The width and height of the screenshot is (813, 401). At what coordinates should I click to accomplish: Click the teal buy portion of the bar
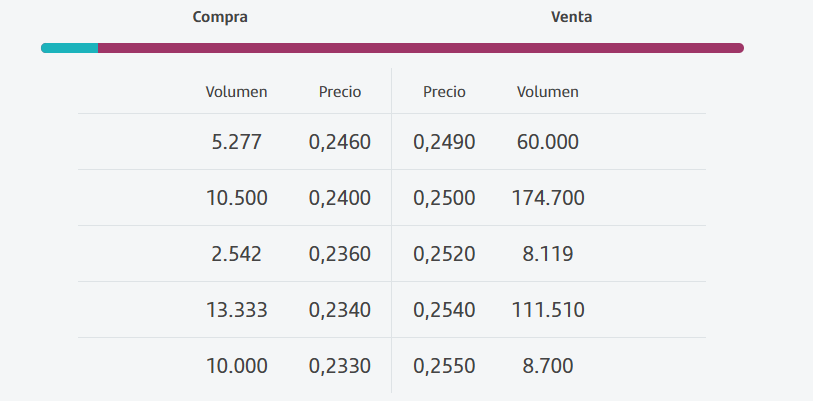[69, 47]
